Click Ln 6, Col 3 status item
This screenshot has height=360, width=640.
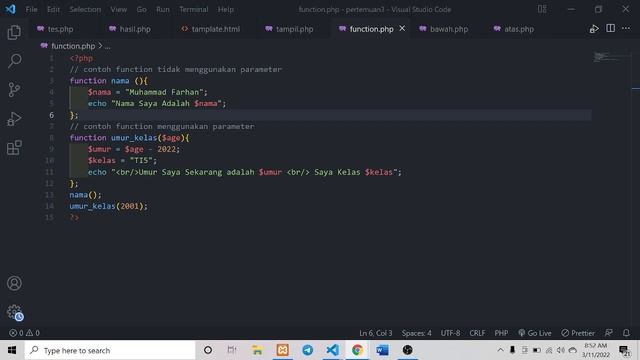pyautogui.click(x=376, y=333)
